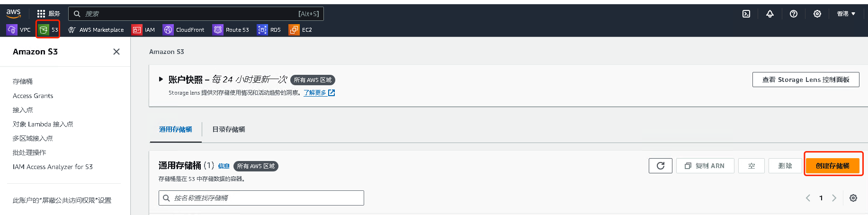Image resolution: width=868 pixels, height=215 pixels.
Task: Open the IAM service shortcut
Action: [x=143, y=30]
